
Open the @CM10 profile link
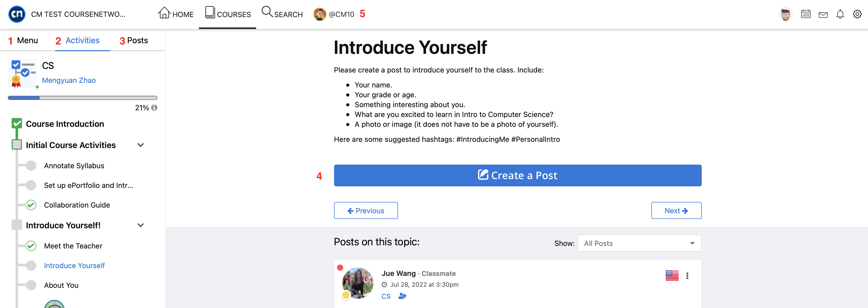[x=341, y=14]
